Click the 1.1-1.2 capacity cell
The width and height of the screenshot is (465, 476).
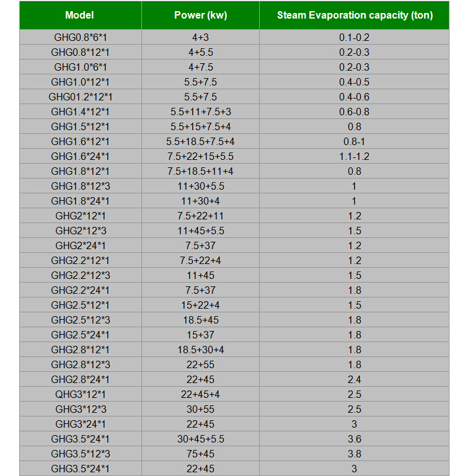point(355,156)
